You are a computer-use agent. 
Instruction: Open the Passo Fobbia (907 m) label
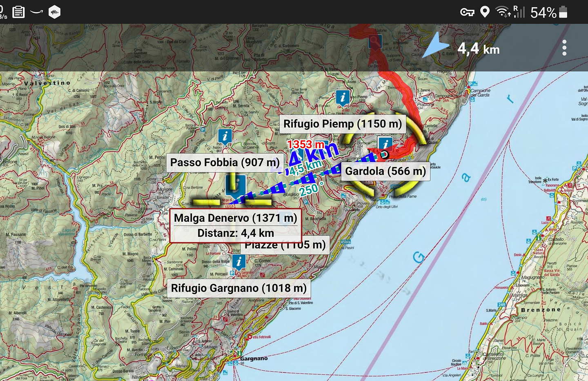click(x=225, y=163)
